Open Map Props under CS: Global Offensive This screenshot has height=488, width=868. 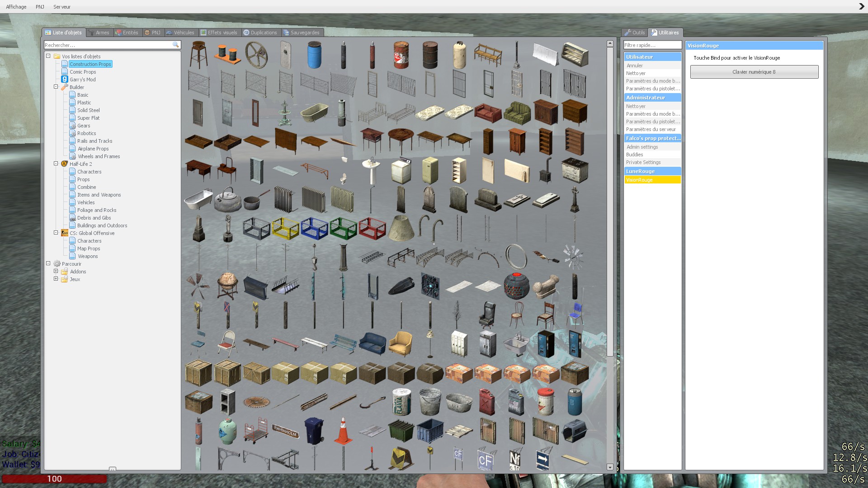pos(89,249)
